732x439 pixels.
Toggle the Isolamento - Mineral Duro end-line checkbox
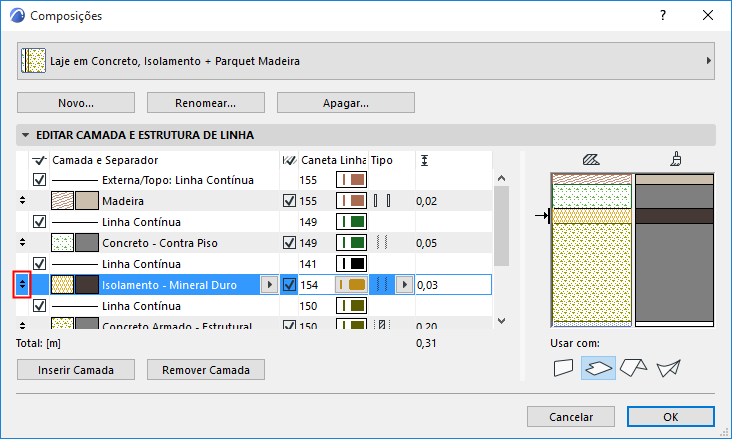289,284
